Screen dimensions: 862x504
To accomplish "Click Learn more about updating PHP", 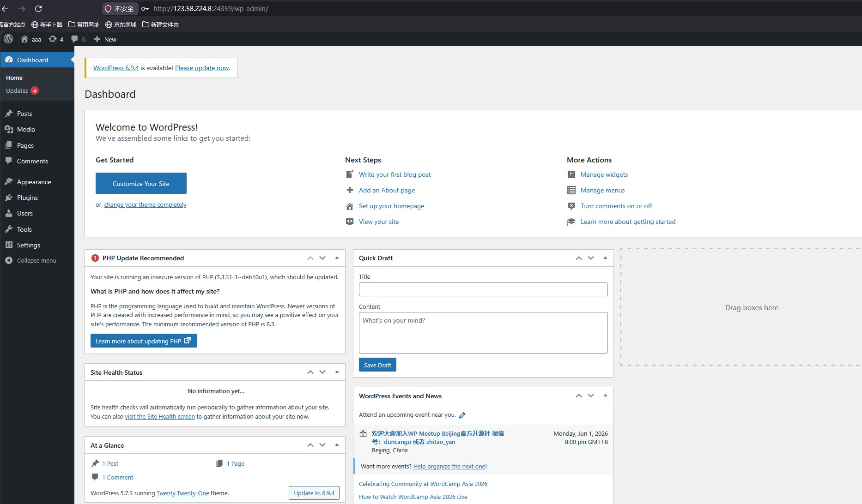I will pyautogui.click(x=144, y=341).
